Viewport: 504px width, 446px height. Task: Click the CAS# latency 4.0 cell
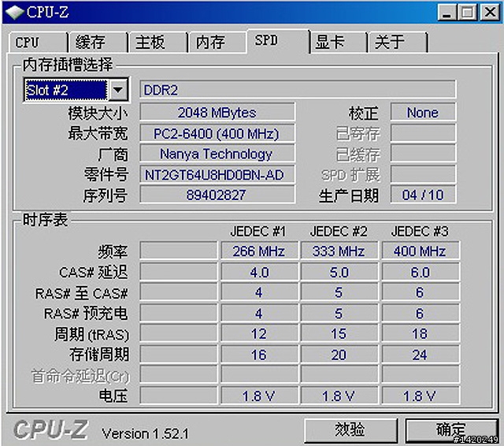(259, 272)
